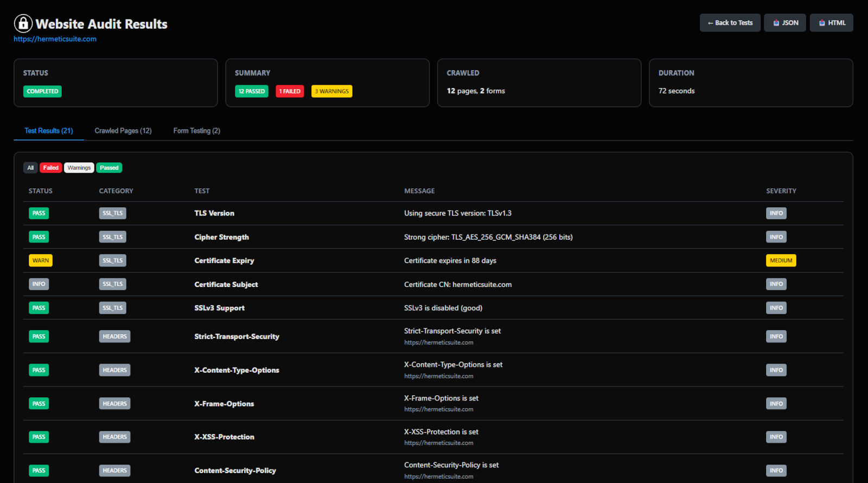Image resolution: width=868 pixels, height=483 pixels.
Task: Click the COMPLETED status badge
Action: click(x=42, y=91)
